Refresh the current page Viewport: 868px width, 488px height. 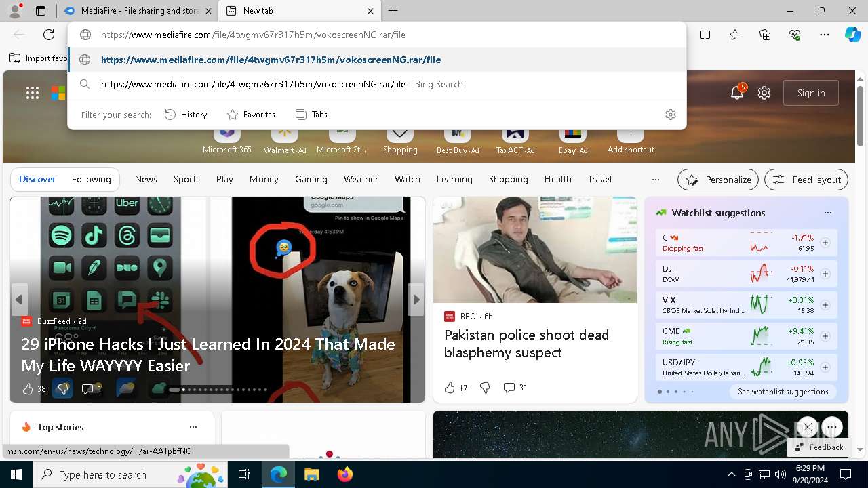[x=49, y=35]
